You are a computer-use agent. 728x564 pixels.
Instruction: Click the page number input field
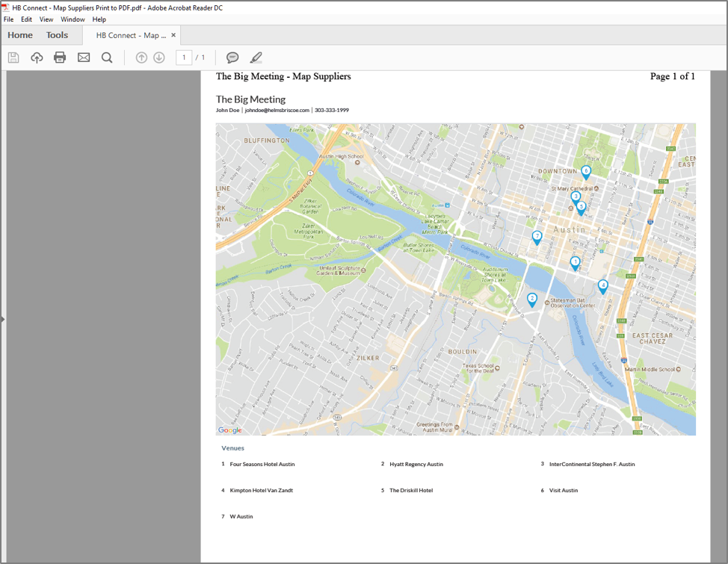point(184,58)
